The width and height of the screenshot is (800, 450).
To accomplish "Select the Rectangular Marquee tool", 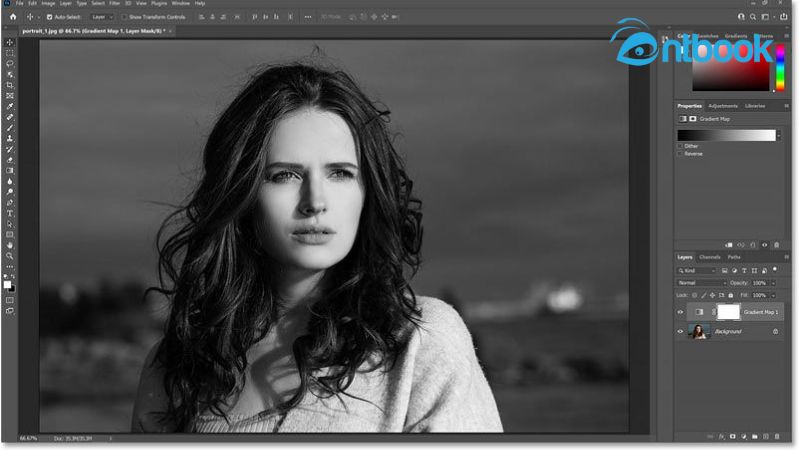I will click(x=10, y=53).
